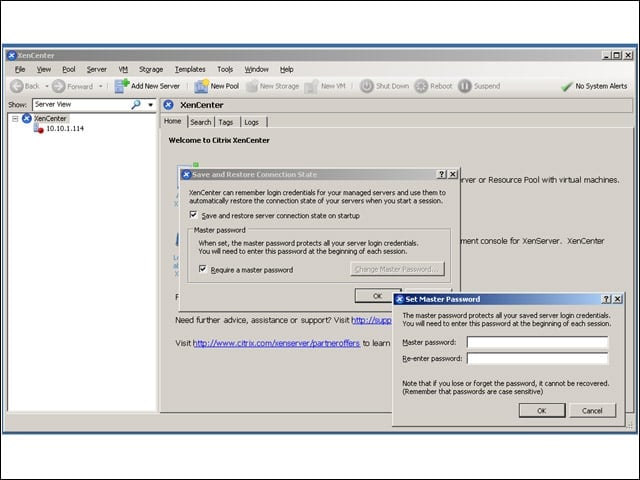The height and width of the screenshot is (480, 640).
Task: Click the XenCenter logo in the right pane header
Action: [169, 105]
